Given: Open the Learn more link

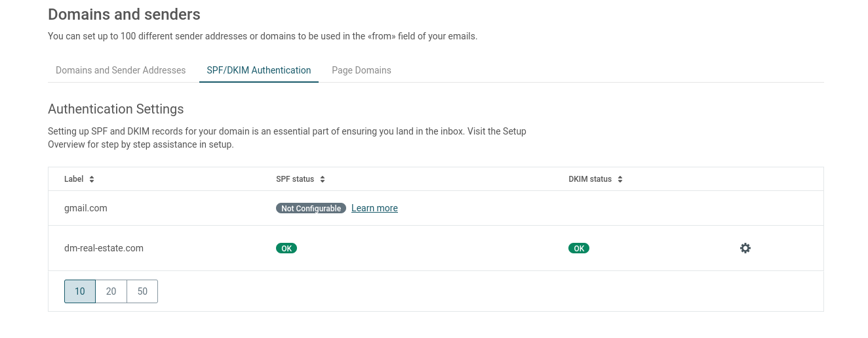Looking at the screenshot, I should (x=374, y=208).
